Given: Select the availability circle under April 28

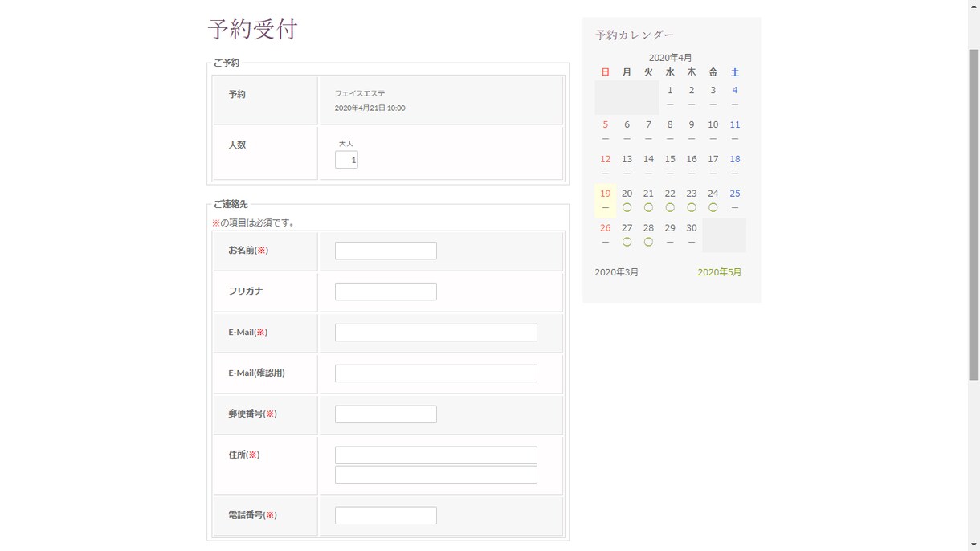Looking at the screenshot, I should tap(648, 242).
